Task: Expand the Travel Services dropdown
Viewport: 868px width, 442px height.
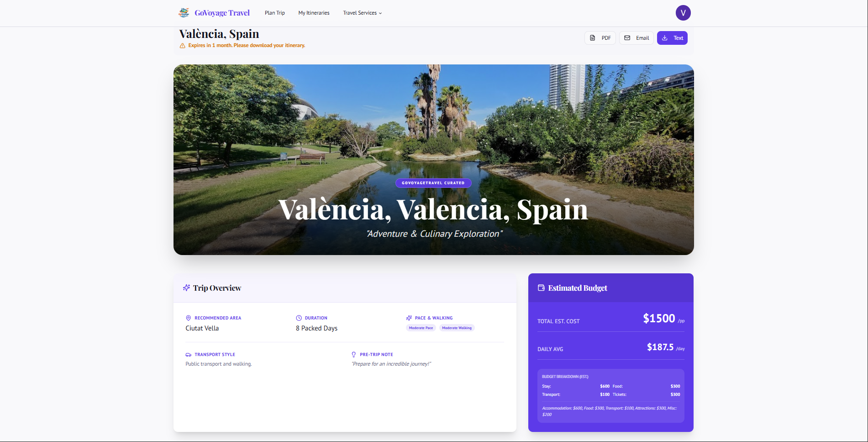Action: tap(362, 13)
